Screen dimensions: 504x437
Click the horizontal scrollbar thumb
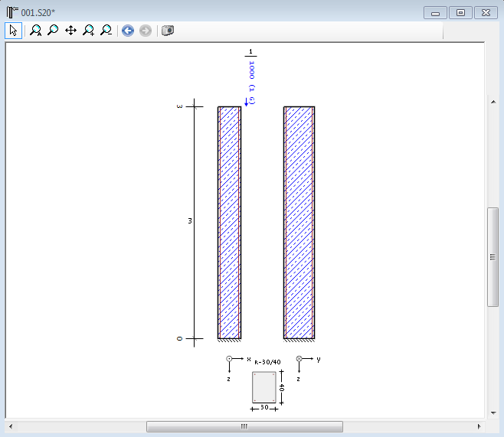click(244, 426)
